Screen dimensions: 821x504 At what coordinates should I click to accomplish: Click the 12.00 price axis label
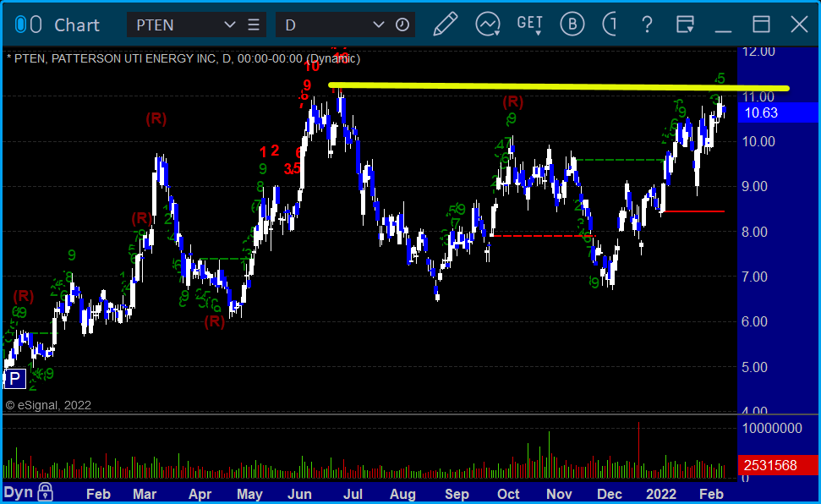point(758,52)
